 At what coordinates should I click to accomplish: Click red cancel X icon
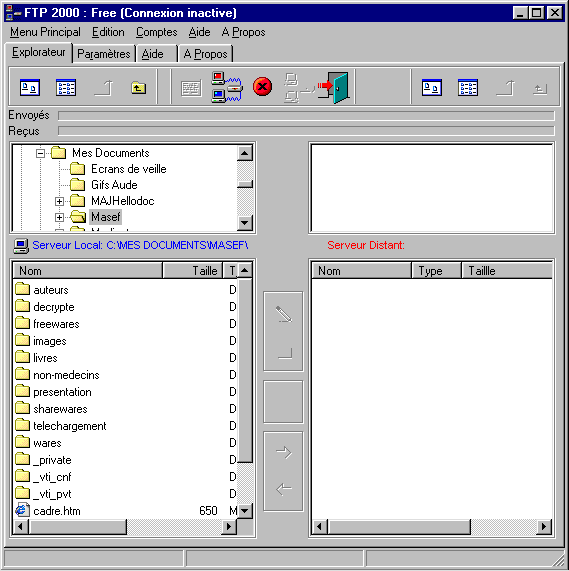pyautogui.click(x=262, y=87)
